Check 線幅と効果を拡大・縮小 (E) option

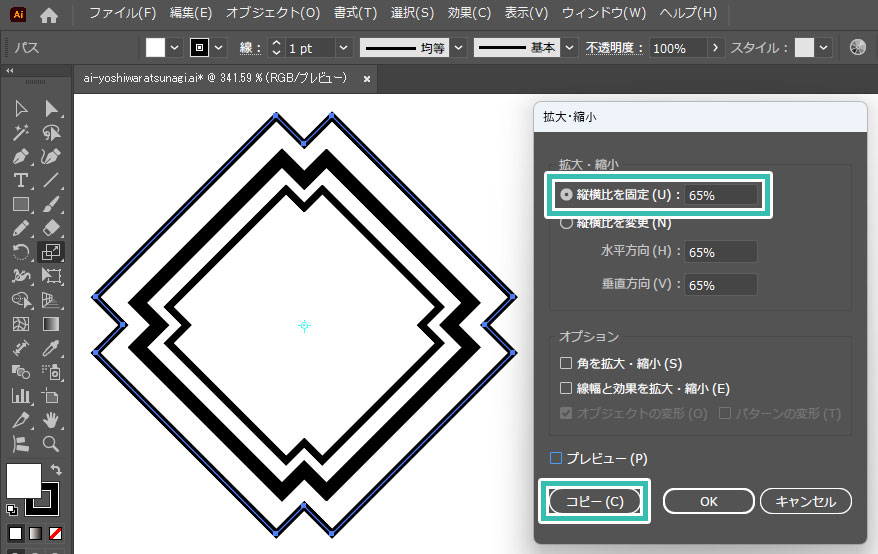(567, 388)
